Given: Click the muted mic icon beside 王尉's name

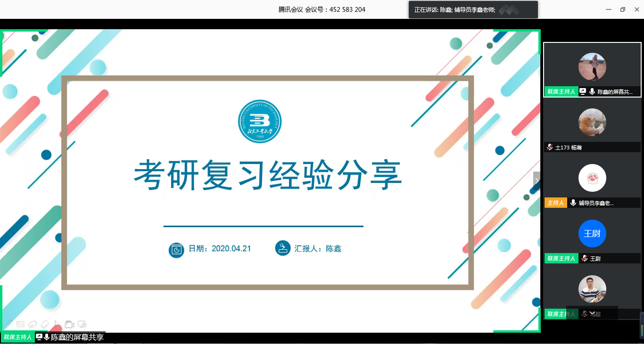Looking at the screenshot, I should 585,259.
